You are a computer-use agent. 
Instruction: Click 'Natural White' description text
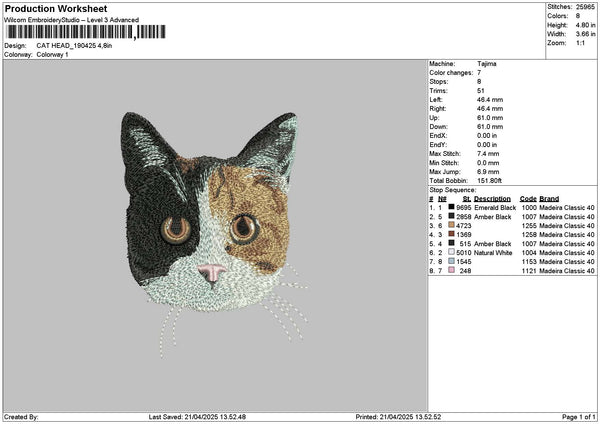[x=493, y=253]
